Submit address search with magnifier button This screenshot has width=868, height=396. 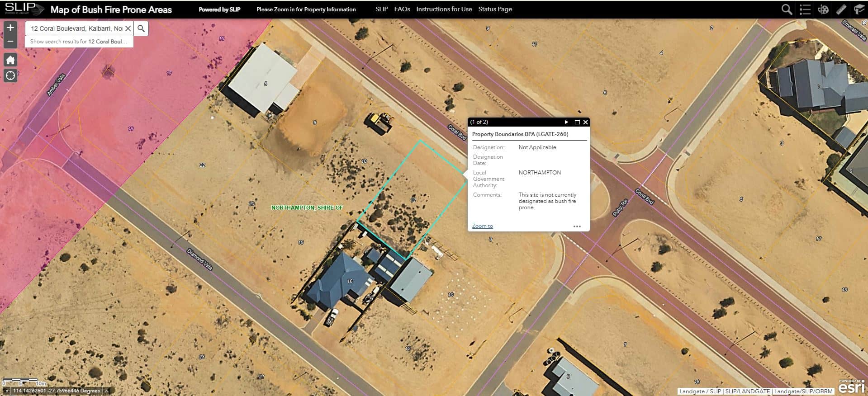(x=141, y=28)
